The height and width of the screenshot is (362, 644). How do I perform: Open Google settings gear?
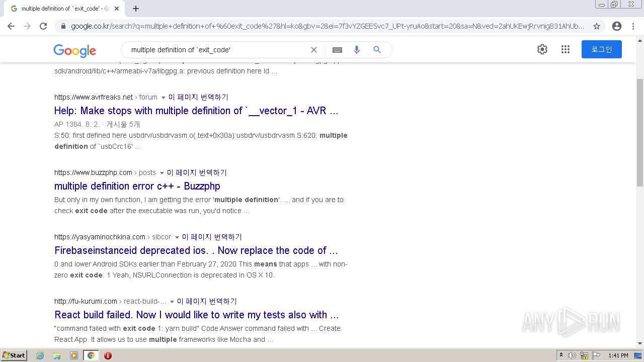pos(542,49)
